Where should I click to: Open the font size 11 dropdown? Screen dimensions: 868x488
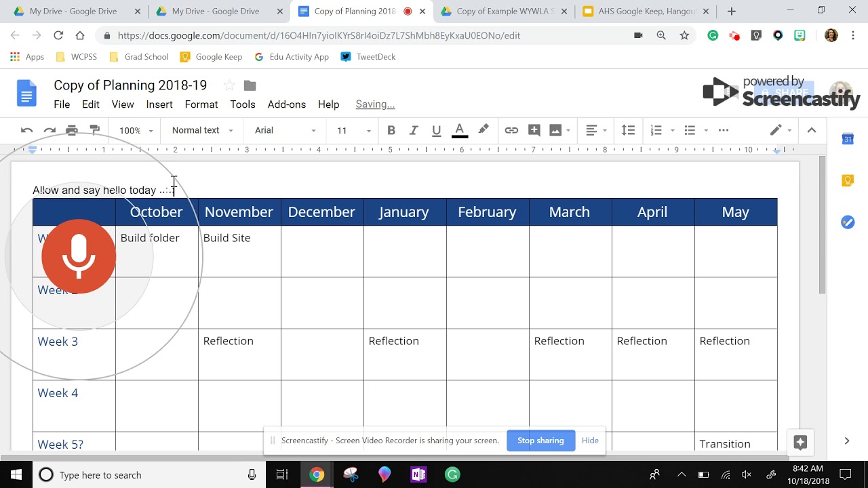click(x=354, y=130)
